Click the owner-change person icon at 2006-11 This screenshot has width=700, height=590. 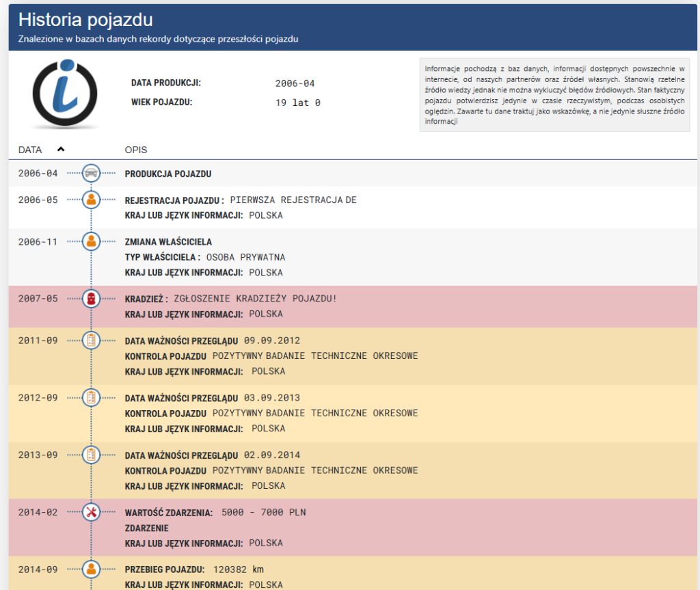click(x=91, y=241)
